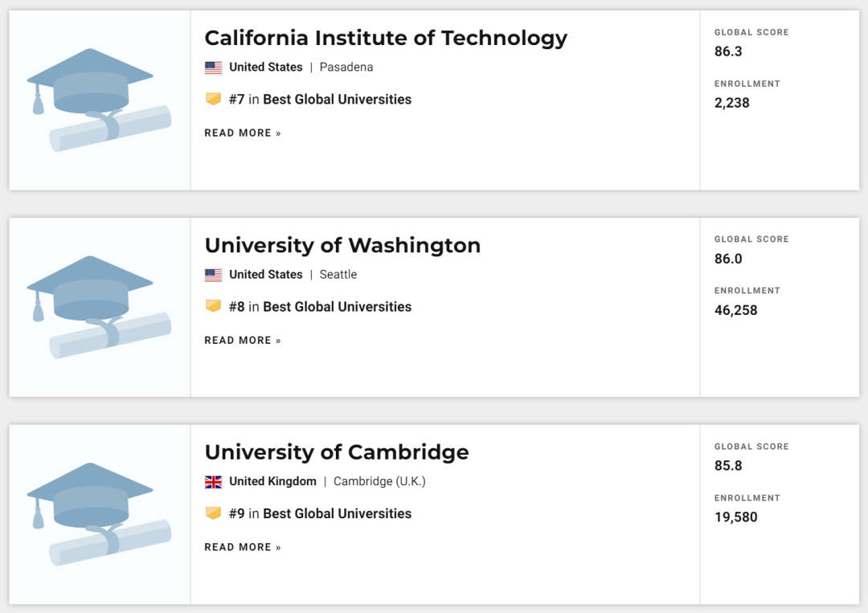868x613 pixels.
Task: Click the 86.3 global score value
Action: (x=728, y=51)
